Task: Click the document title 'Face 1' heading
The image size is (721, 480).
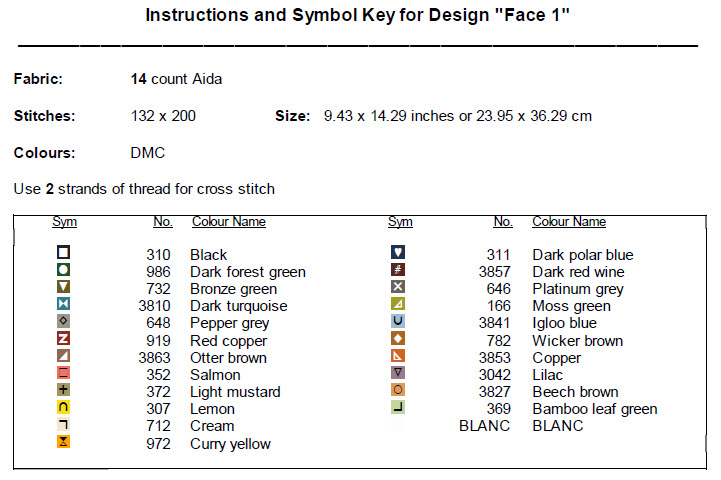Action: [x=360, y=16]
